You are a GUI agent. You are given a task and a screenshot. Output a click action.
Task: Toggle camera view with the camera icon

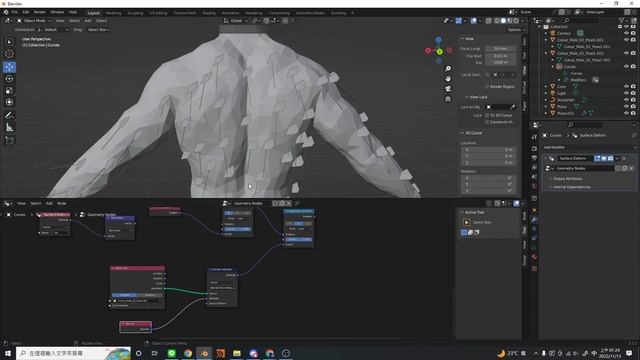pyautogui.click(x=448, y=89)
